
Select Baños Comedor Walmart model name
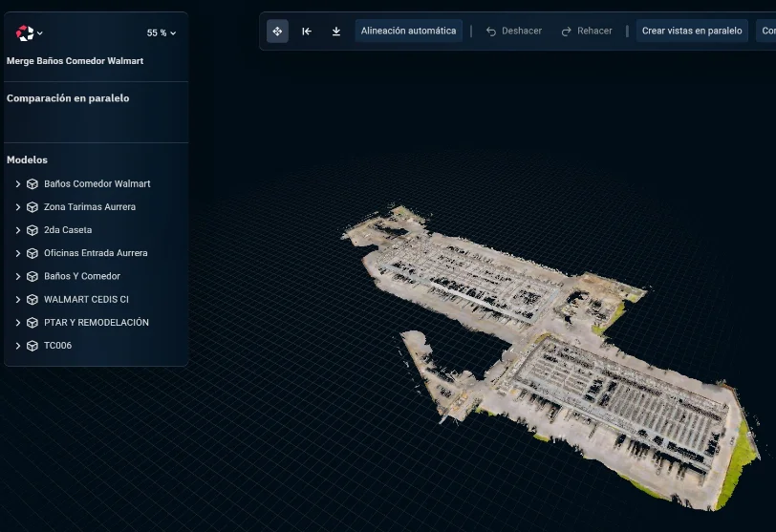coord(97,184)
